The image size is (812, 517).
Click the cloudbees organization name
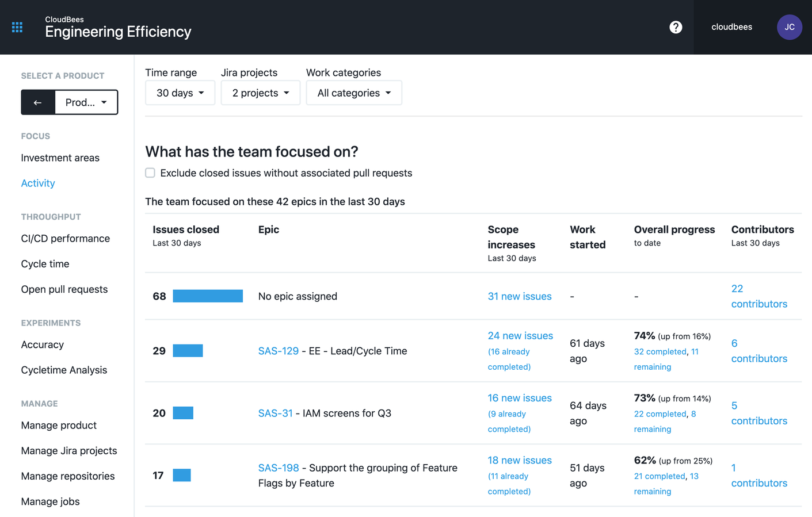(x=731, y=27)
